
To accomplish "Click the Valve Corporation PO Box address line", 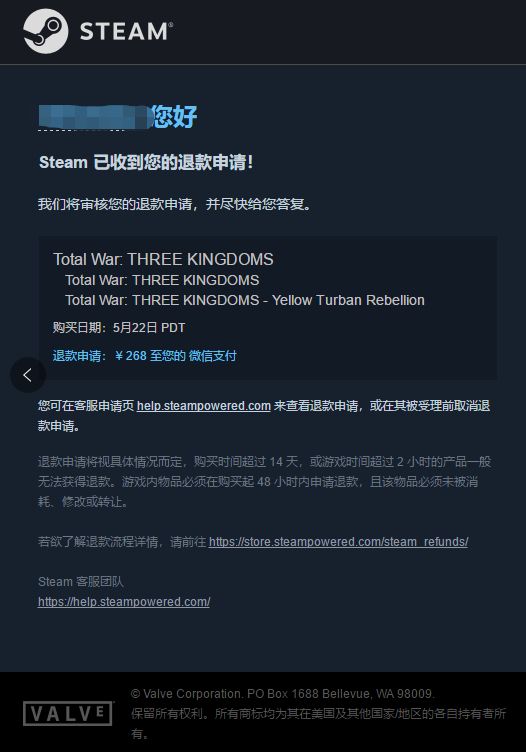I will pos(282,694).
